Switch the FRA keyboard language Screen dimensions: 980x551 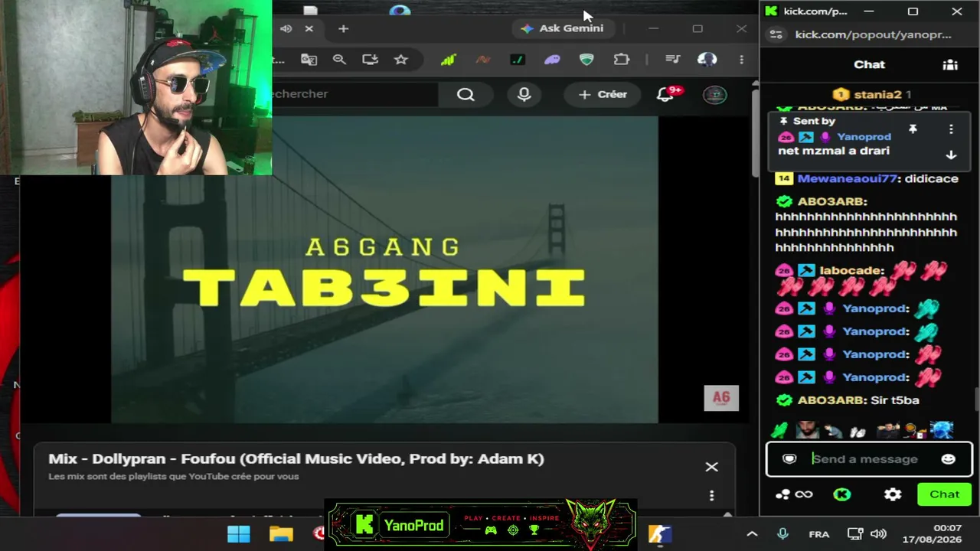click(819, 534)
